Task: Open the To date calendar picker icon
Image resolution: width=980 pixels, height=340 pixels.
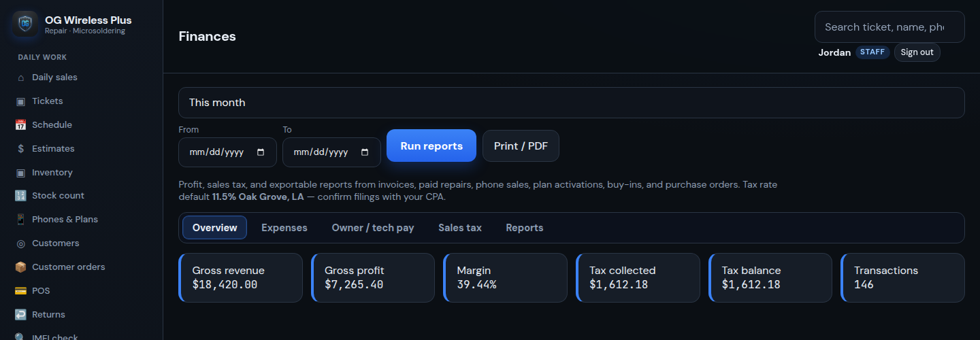Action: pos(365,152)
